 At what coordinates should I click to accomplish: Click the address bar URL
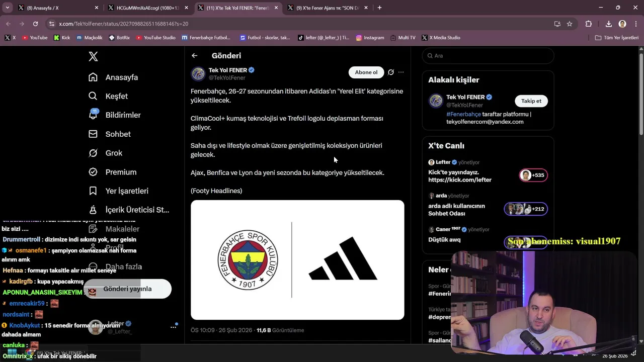(123, 24)
